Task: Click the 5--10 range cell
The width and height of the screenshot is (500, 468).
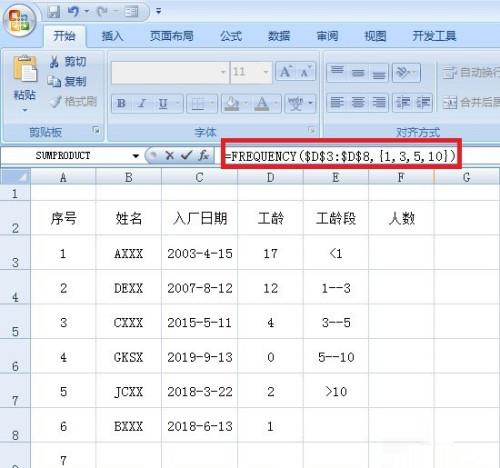Action: click(336, 357)
